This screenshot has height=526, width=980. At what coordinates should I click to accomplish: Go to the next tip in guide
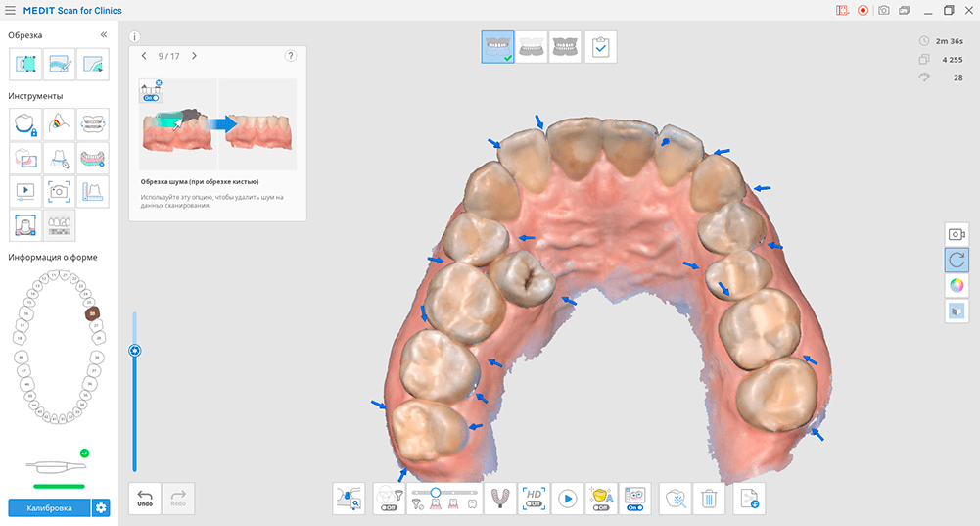(194, 56)
